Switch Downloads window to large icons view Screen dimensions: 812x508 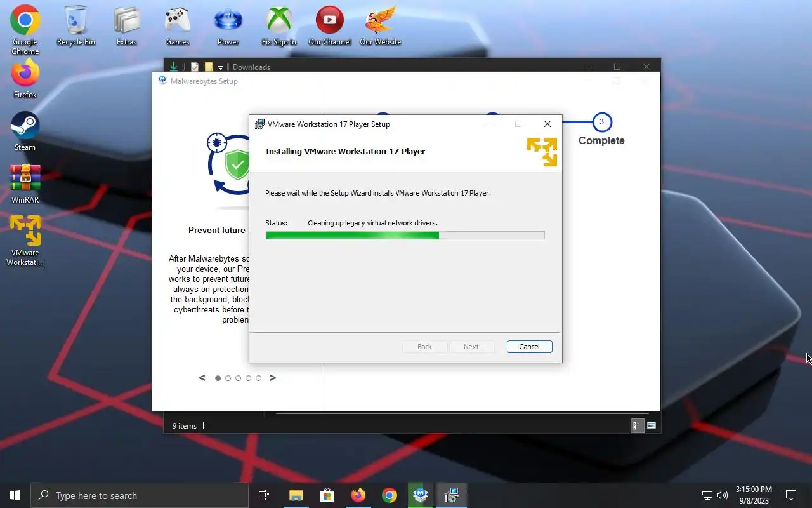pyautogui.click(x=652, y=426)
